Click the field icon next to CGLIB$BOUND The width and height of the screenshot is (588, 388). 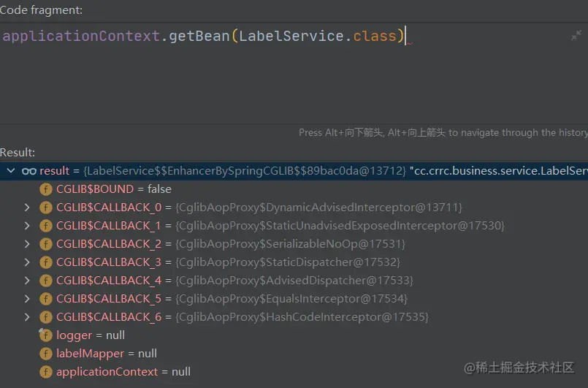click(x=46, y=189)
